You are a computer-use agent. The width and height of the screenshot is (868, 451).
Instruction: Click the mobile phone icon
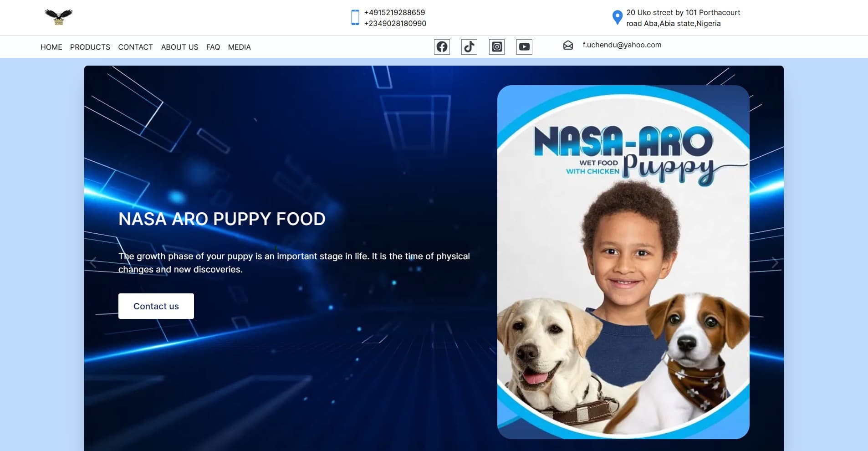355,18
